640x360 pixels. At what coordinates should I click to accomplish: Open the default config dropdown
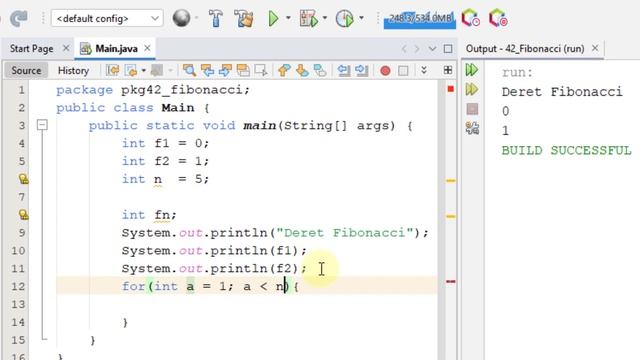tap(107, 18)
